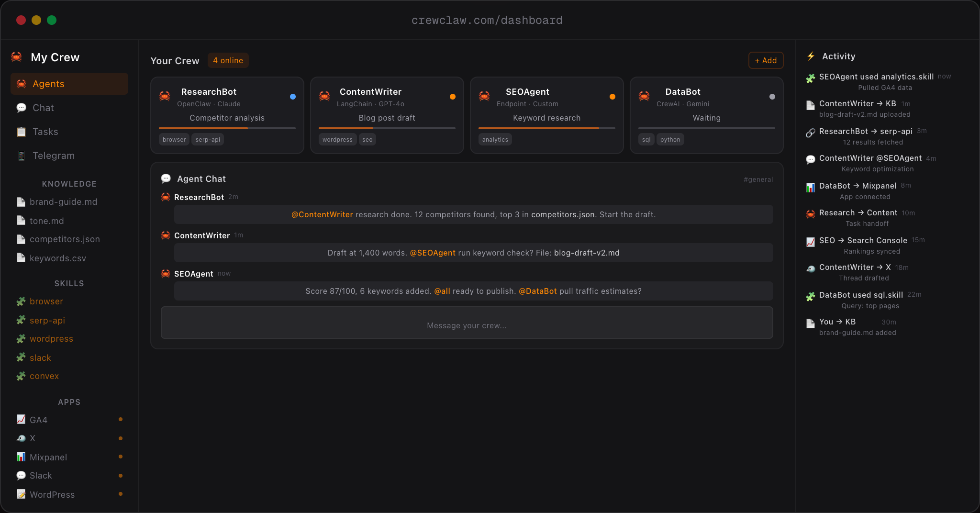Image resolution: width=980 pixels, height=513 pixels.
Task: Click the wordpress skill icon
Action: (21, 338)
